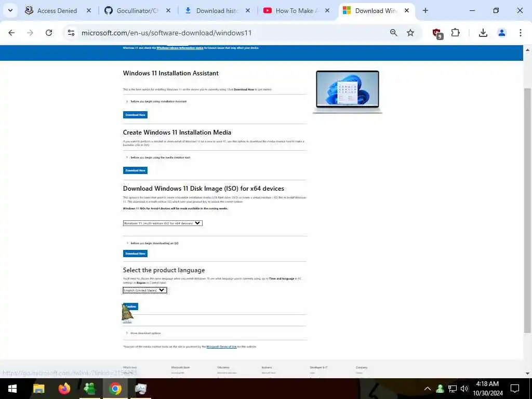Focus Chrome from the taskbar

[115, 389]
